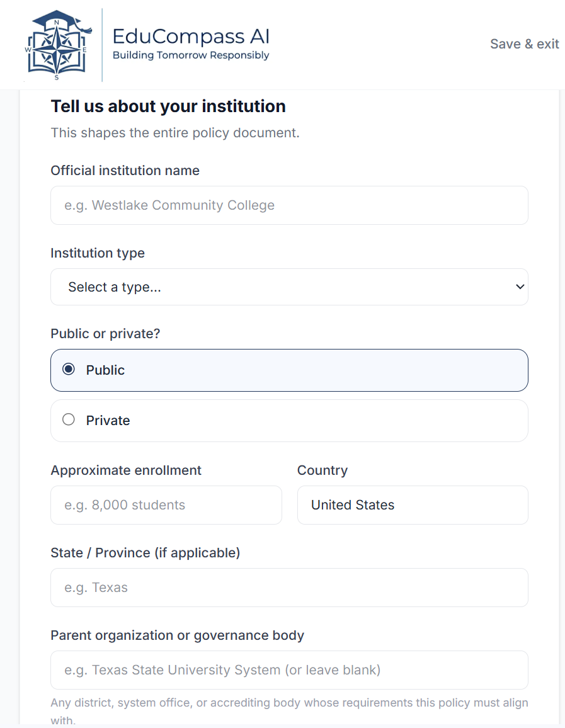Click the EduCompass compass-and-book logo
Image resolution: width=565 pixels, height=728 pixels.
point(58,45)
